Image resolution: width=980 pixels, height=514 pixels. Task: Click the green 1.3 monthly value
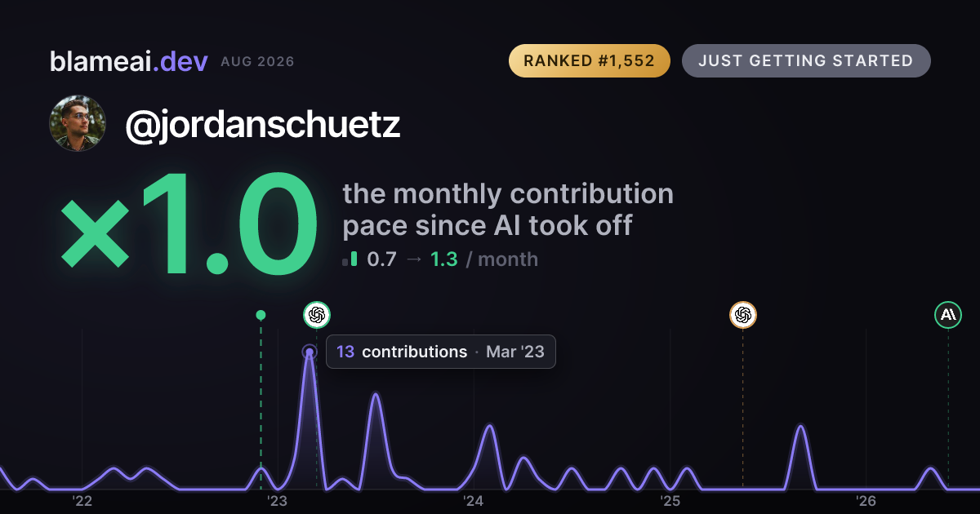443,259
